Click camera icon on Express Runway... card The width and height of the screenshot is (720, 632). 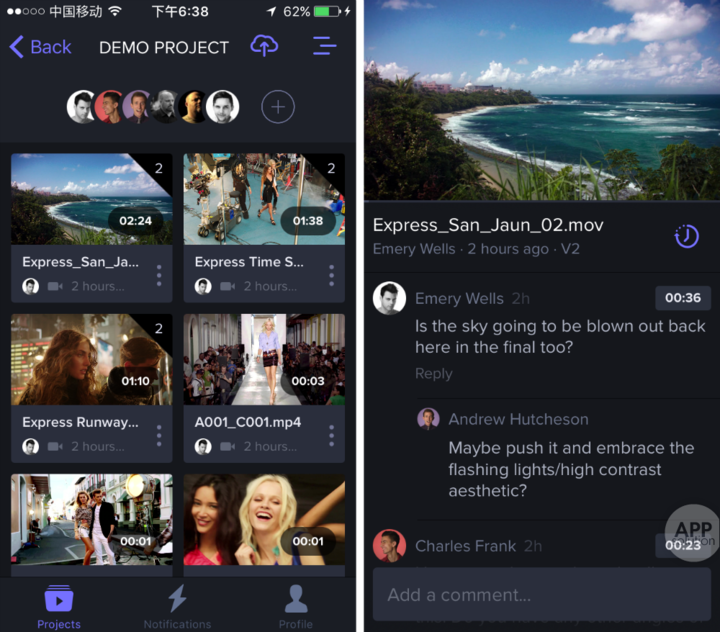click(55, 446)
